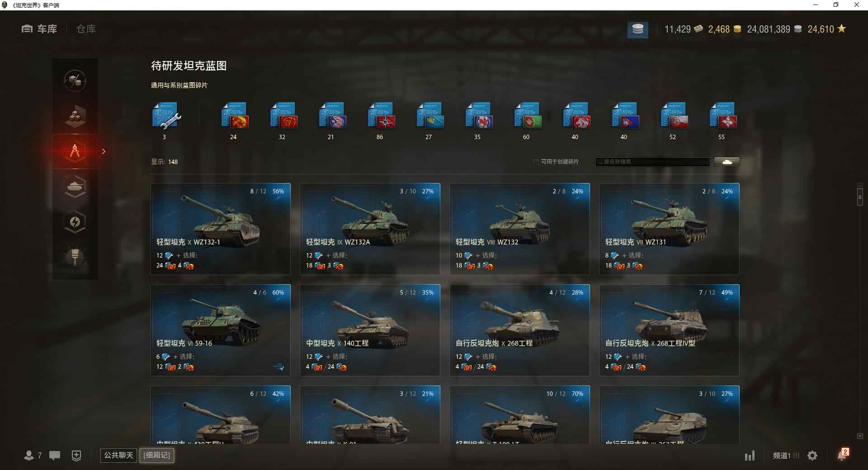The image size is (868, 470).
Task: Open the contacts list icon showing 7
Action: coord(33,456)
